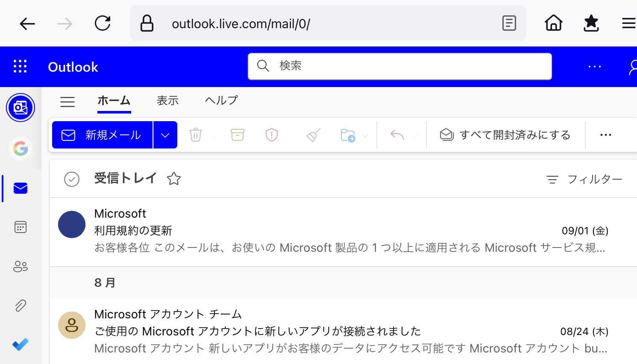Screen dimensions: 637x364
Task: Open the To Do checkmark app
Action: tap(21, 344)
